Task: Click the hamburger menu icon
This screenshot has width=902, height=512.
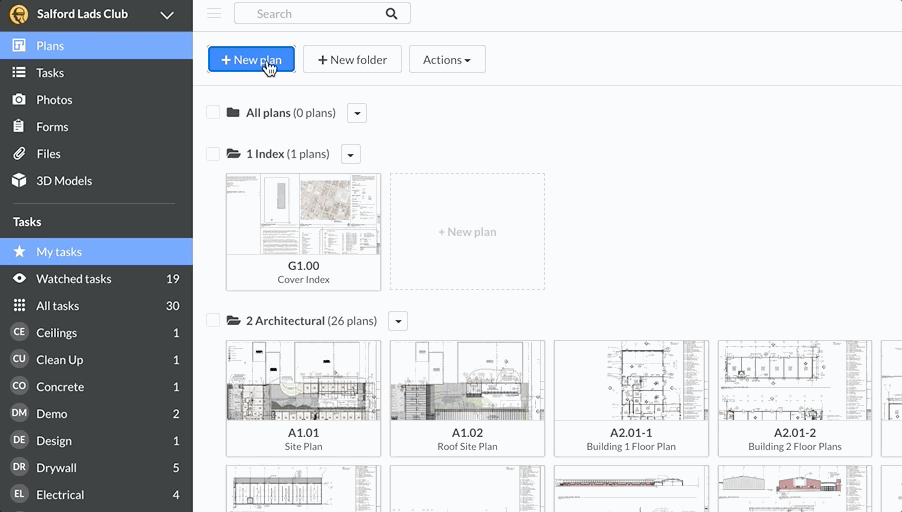Action: tap(213, 14)
